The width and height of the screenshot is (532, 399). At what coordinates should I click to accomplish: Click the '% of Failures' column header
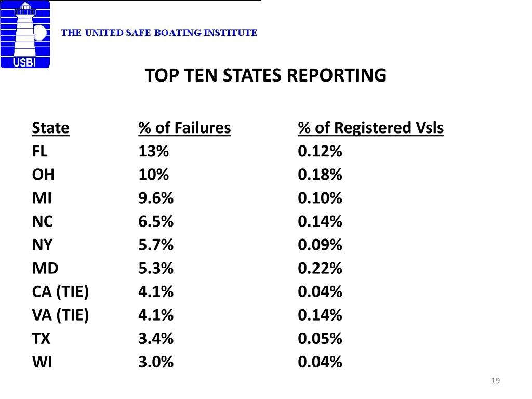coord(184,128)
